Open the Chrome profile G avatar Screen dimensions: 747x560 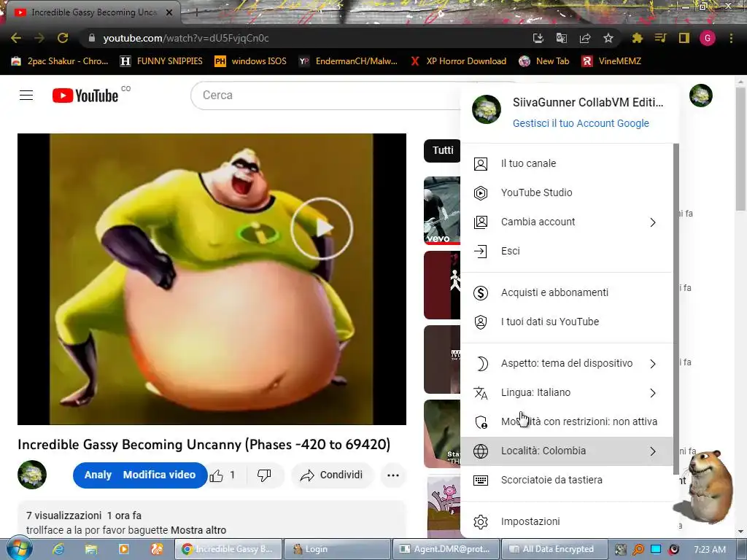708,38
